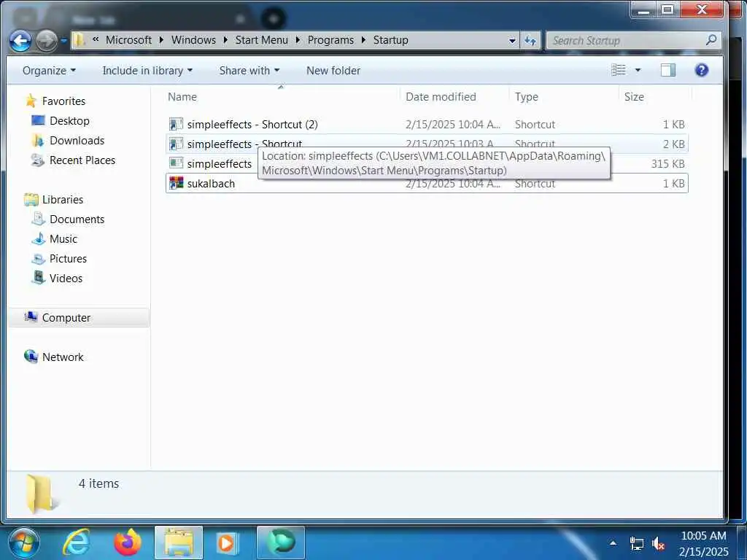747x560 pixels.
Task: Click the folder icon in the address bar
Action: (80, 40)
